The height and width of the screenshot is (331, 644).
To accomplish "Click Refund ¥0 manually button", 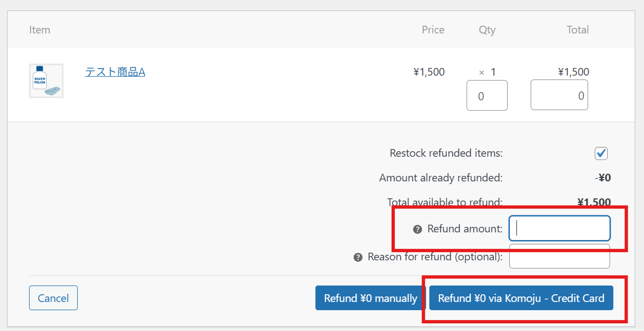I will [370, 299].
